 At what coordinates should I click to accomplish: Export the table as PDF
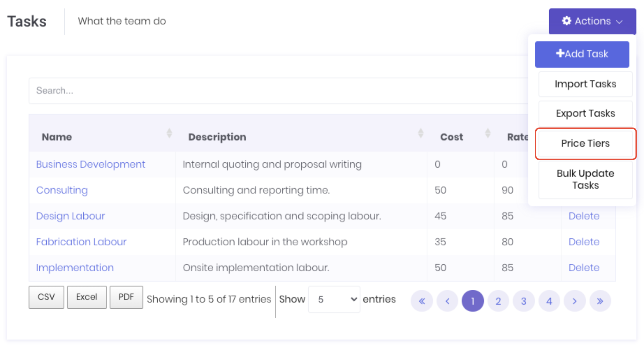click(126, 297)
